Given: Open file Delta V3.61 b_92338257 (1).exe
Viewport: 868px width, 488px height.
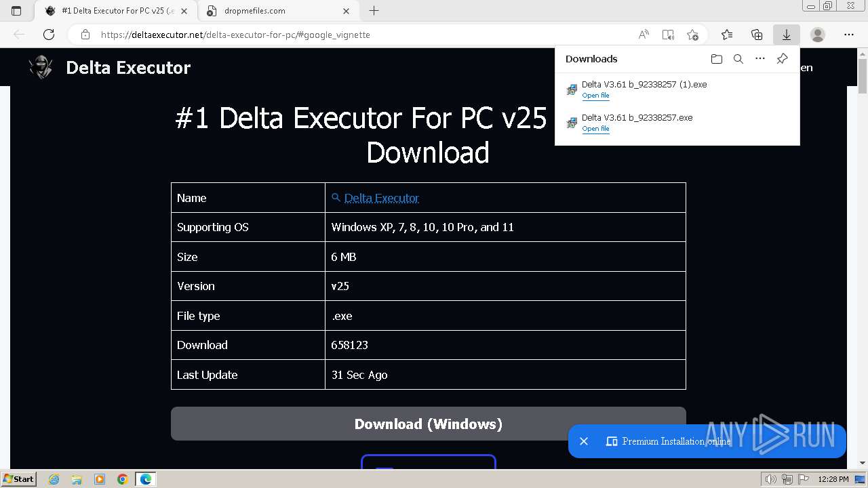Looking at the screenshot, I should point(595,96).
